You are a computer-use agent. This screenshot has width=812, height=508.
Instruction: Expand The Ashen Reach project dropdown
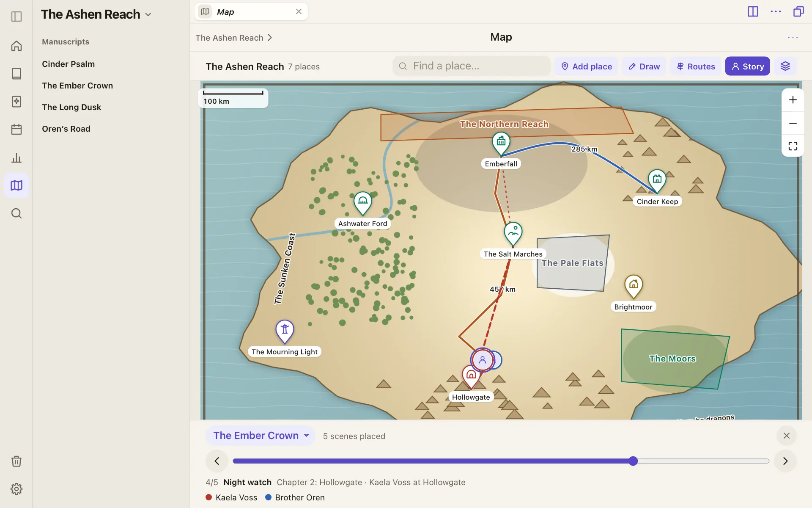click(148, 14)
